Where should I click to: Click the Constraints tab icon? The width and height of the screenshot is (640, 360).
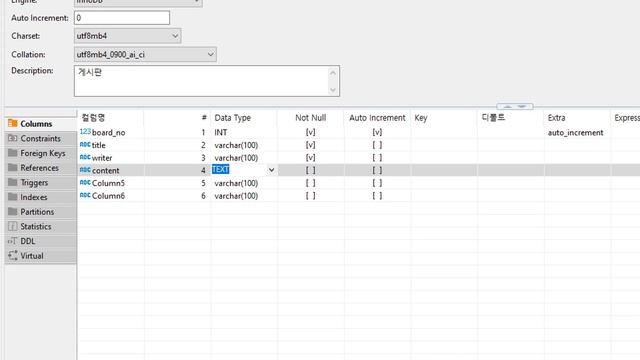13,138
